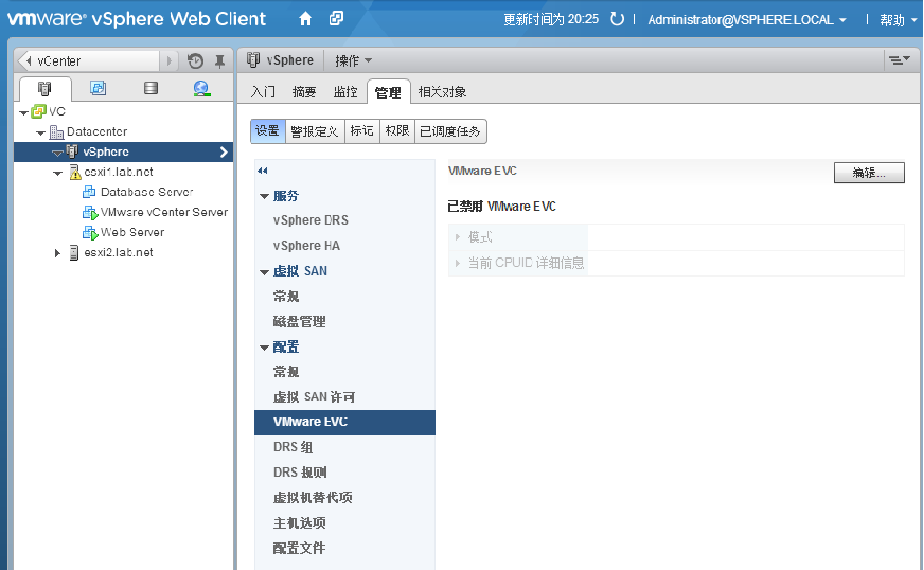Image resolution: width=924 pixels, height=570 pixels.
Task: Open the 警报定义 sub-tab
Action: coord(314,131)
